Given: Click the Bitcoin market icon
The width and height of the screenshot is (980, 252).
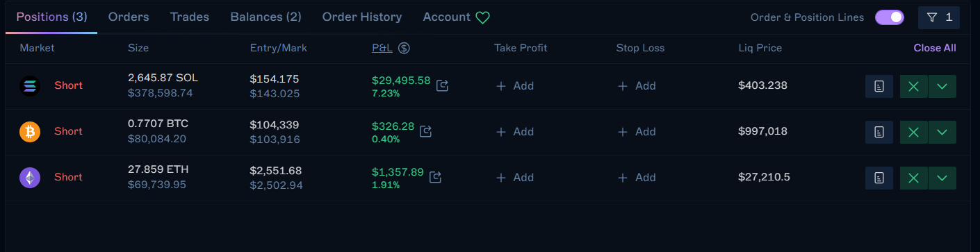Looking at the screenshot, I should pos(30,131).
